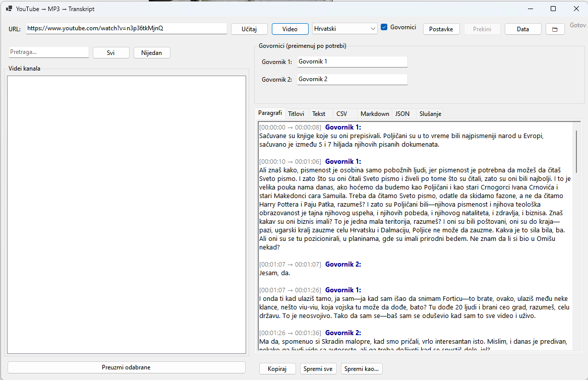Screen dimensions: 588x380
Task: View the JSON tab
Action: coord(402,114)
